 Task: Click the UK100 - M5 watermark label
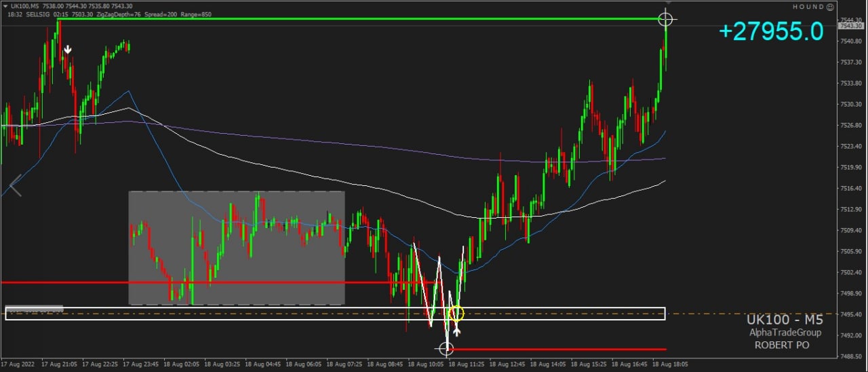[x=785, y=320]
